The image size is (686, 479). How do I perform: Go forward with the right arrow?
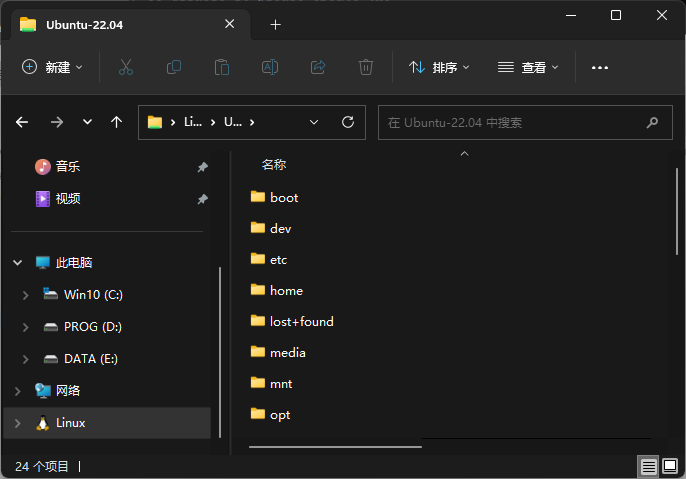[56, 122]
